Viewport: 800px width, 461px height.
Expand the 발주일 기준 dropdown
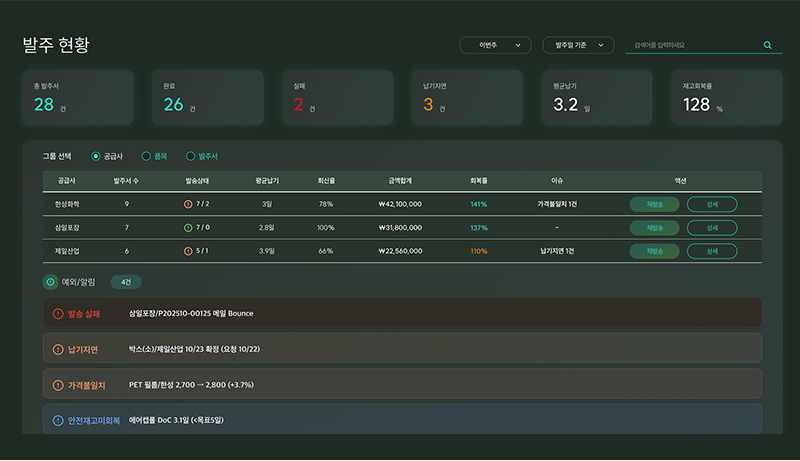tap(578, 45)
